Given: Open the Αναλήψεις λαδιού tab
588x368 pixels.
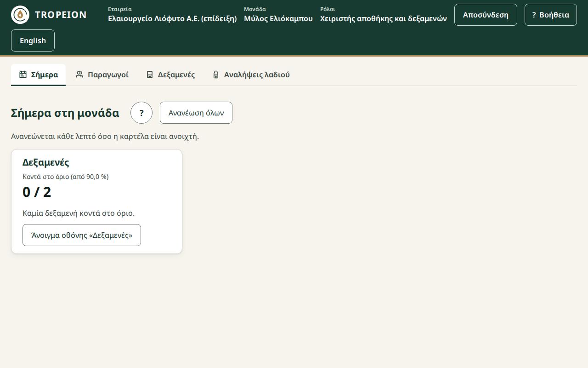Looking at the screenshot, I should coord(251,75).
